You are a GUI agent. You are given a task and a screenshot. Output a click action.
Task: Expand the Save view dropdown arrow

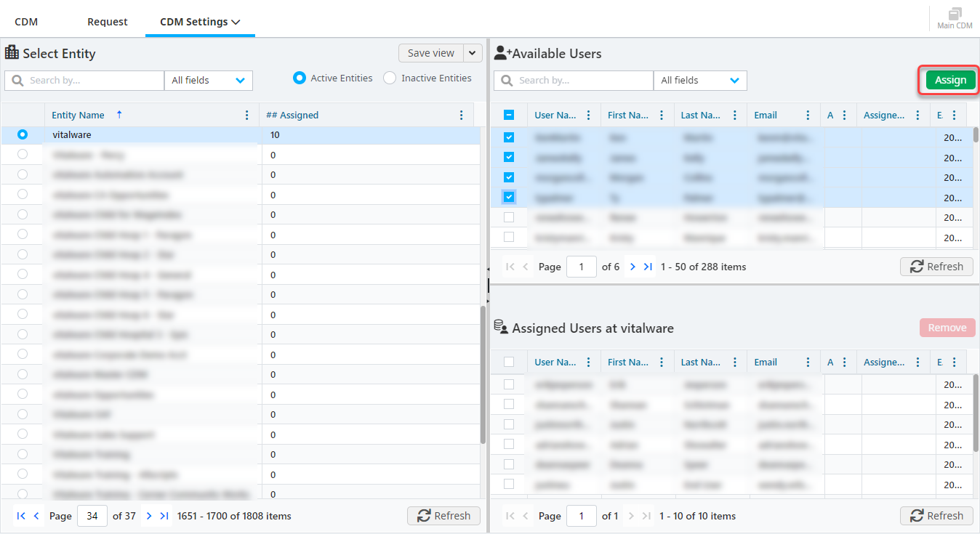click(473, 53)
